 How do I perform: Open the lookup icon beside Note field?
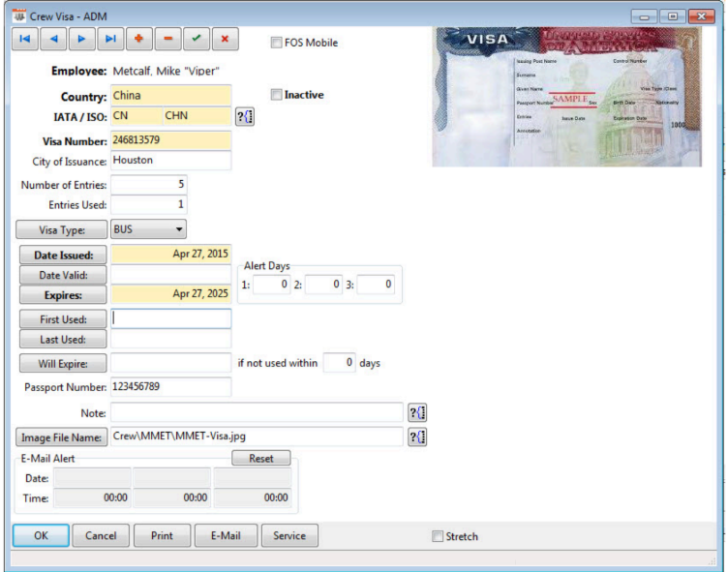coord(417,413)
